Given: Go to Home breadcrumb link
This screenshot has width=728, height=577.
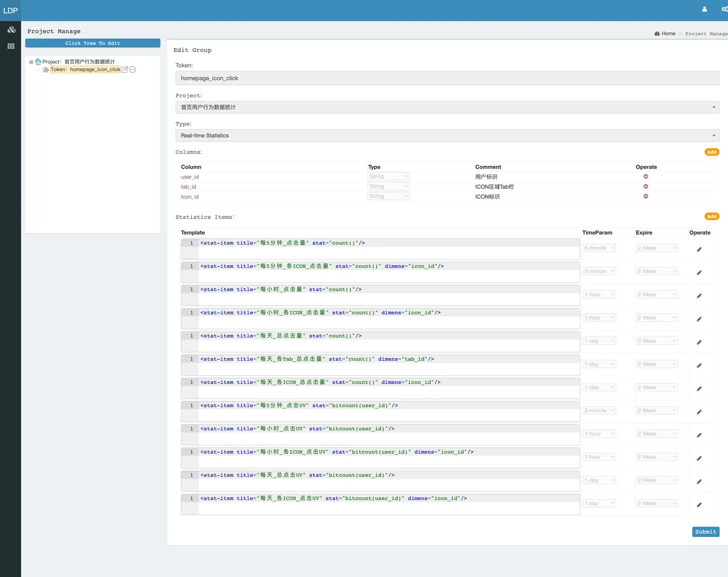Looking at the screenshot, I should [x=668, y=34].
